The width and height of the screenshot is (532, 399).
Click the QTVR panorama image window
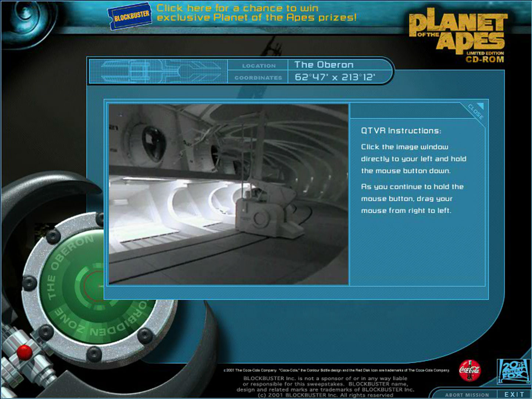click(x=229, y=194)
